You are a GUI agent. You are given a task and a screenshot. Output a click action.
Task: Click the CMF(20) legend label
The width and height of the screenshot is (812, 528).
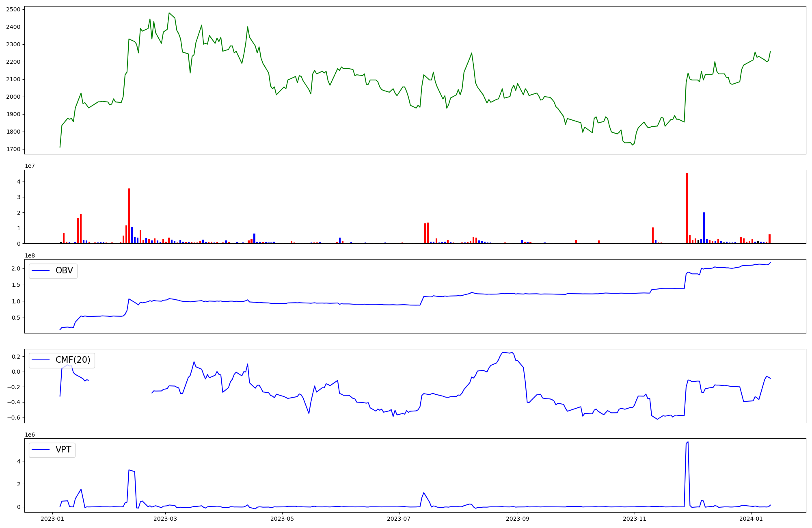(73, 360)
